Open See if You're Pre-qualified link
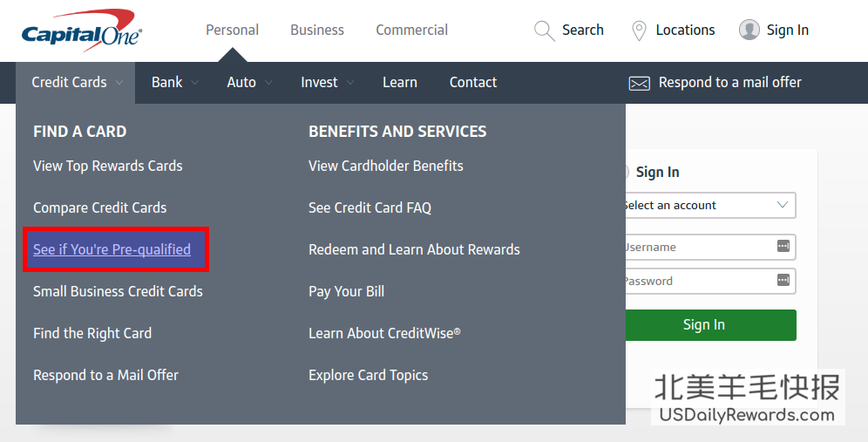Image resolution: width=868 pixels, height=442 pixels. [x=112, y=249]
